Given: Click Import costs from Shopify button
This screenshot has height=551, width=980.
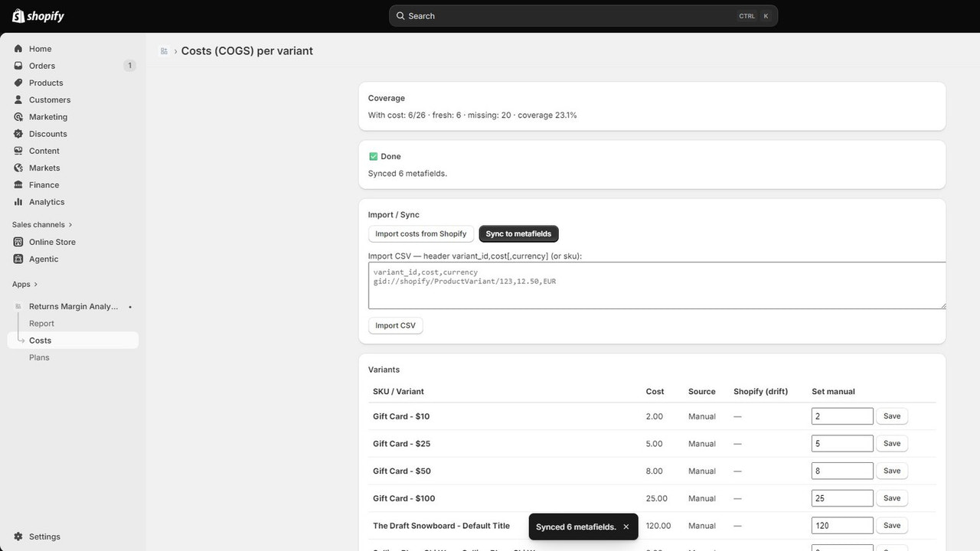Looking at the screenshot, I should pos(421,233).
